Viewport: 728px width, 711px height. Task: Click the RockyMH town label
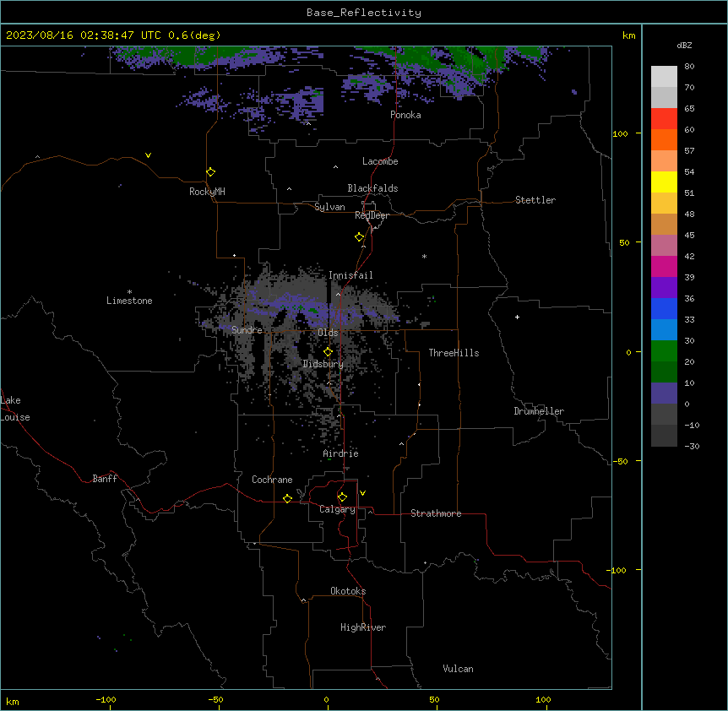click(207, 192)
